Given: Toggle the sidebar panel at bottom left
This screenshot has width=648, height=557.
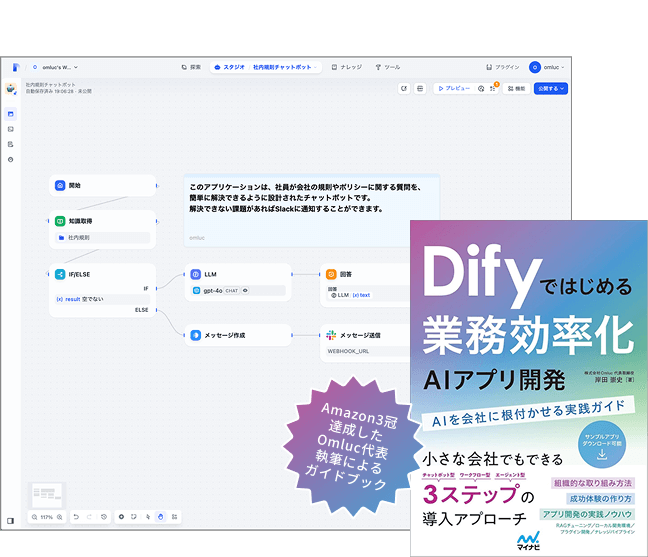Looking at the screenshot, I should [11, 521].
